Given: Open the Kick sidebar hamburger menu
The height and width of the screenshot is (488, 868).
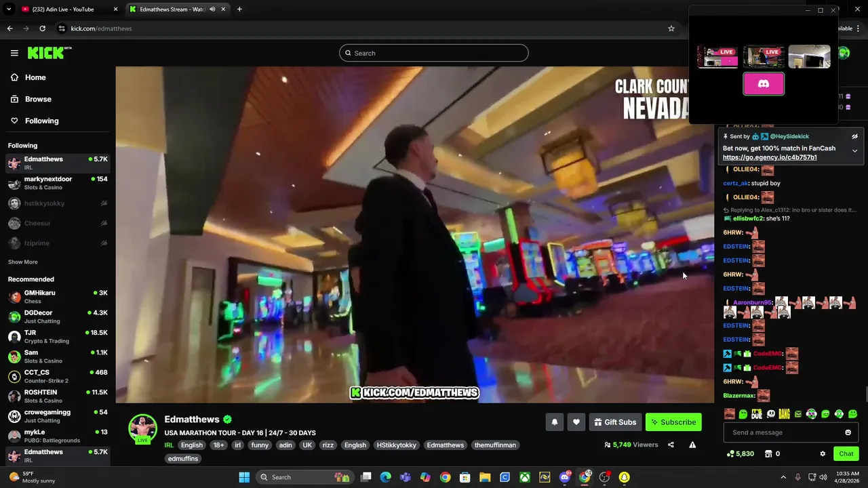Looking at the screenshot, I should pyautogui.click(x=14, y=53).
